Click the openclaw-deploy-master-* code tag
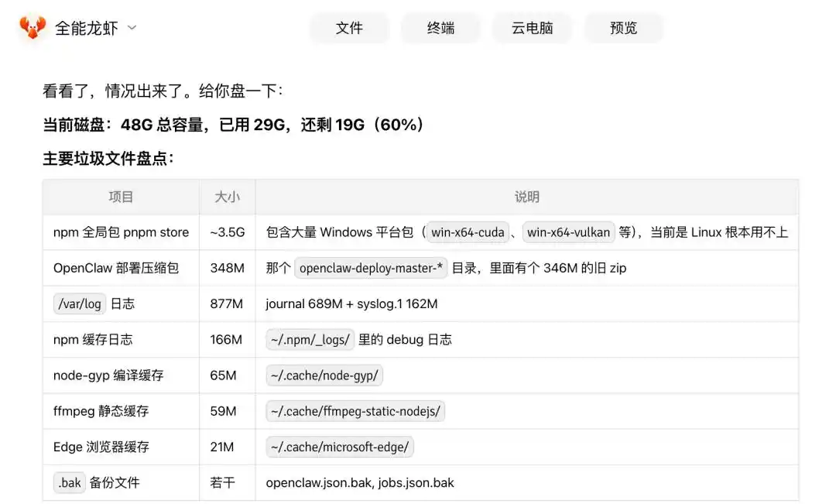 click(371, 269)
